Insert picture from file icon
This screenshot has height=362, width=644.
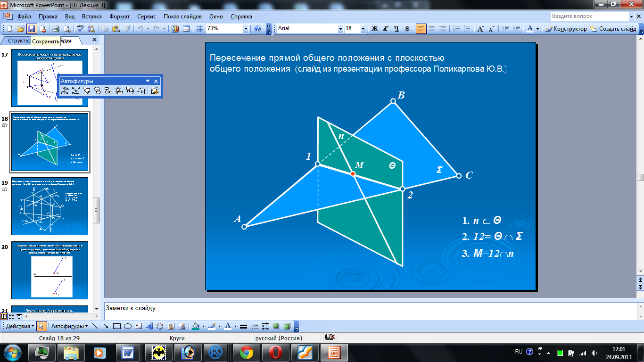pos(182,326)
